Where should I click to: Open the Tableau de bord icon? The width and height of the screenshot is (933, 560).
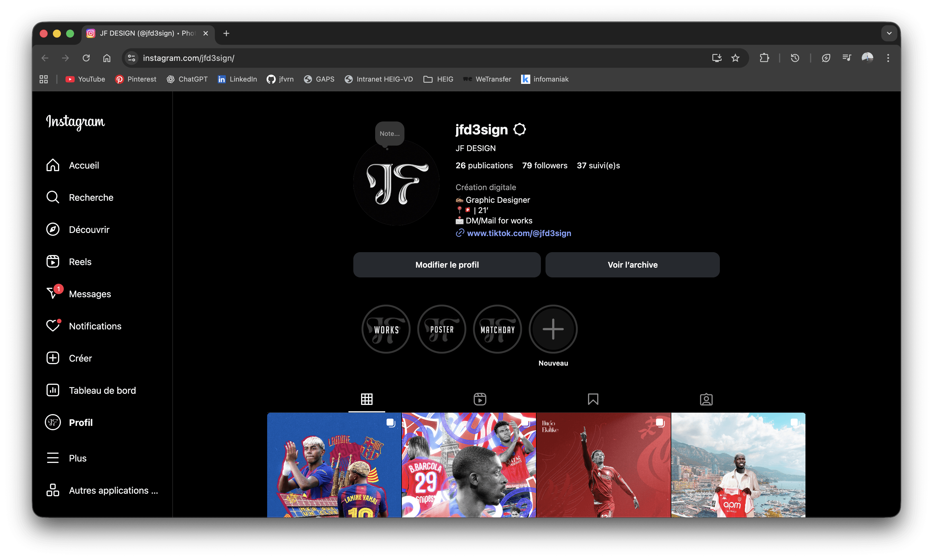(x=53, y=390)
